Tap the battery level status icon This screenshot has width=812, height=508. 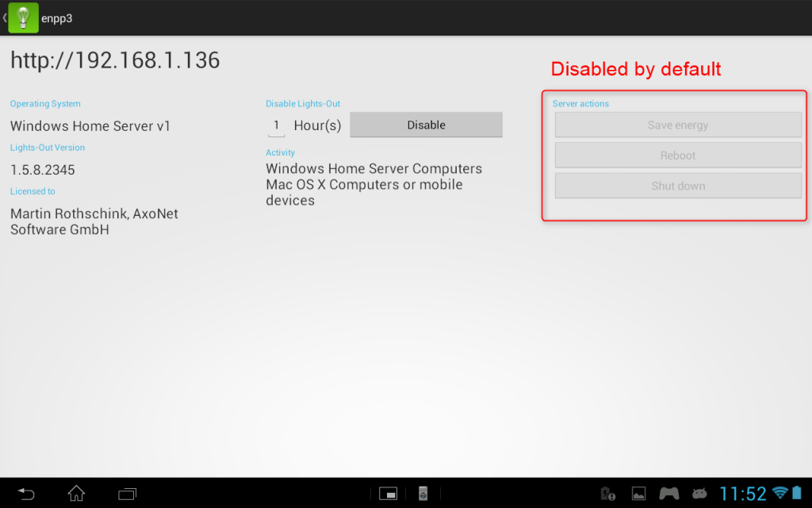tap(797, 493)
